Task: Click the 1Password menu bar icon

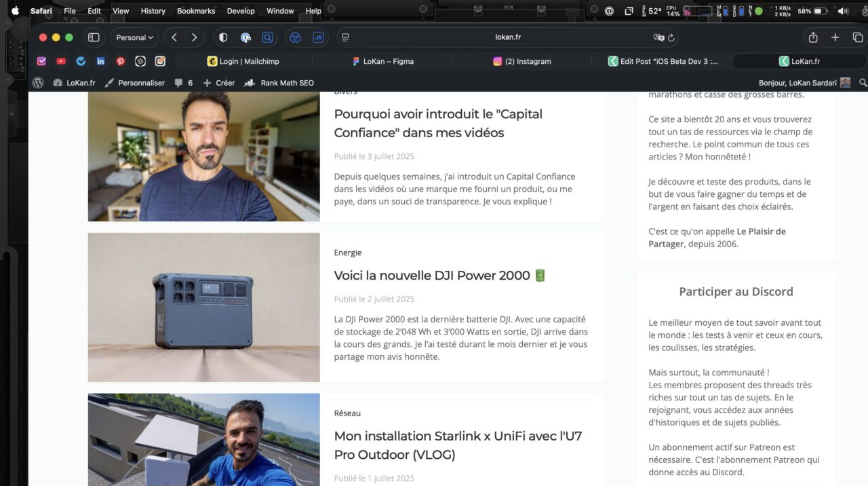Action: pos(609,11)
